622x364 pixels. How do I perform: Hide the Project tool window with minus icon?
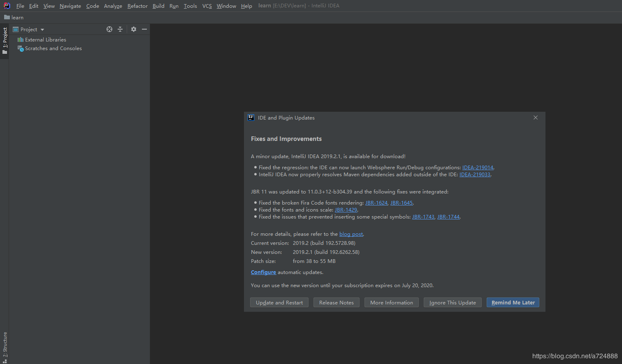(x=144, y=29)
